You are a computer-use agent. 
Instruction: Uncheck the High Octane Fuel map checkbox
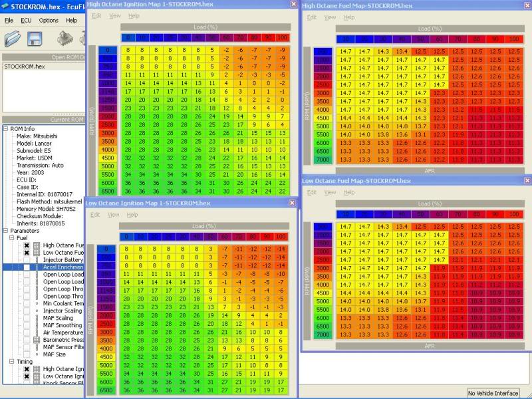[x=27, y=245]
